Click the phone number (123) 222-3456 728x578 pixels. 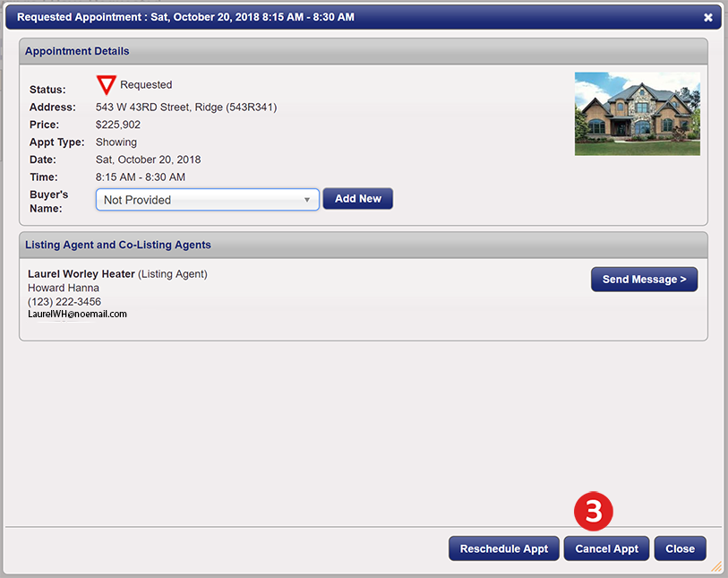[64, 301]
